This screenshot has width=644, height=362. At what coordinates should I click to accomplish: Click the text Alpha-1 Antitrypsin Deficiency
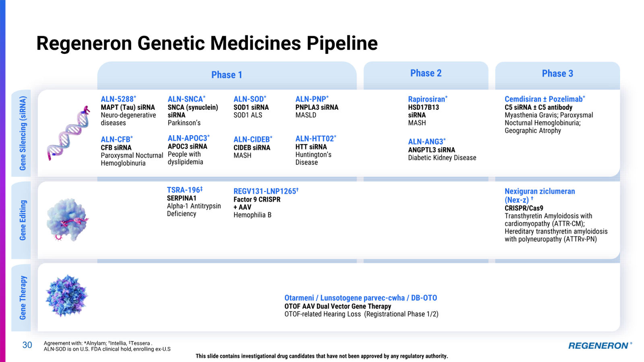(194, 210)
